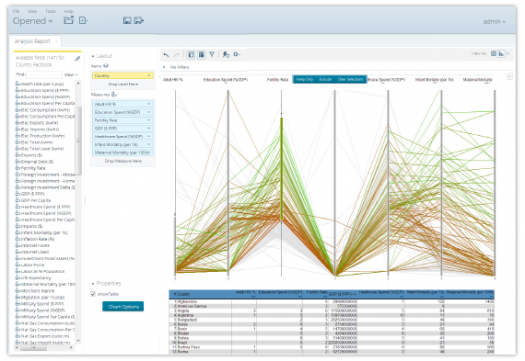The width and height of the screenshot is (525, 361).
Task: Open the admin user dropdown
Action: [x=494, y=21]
